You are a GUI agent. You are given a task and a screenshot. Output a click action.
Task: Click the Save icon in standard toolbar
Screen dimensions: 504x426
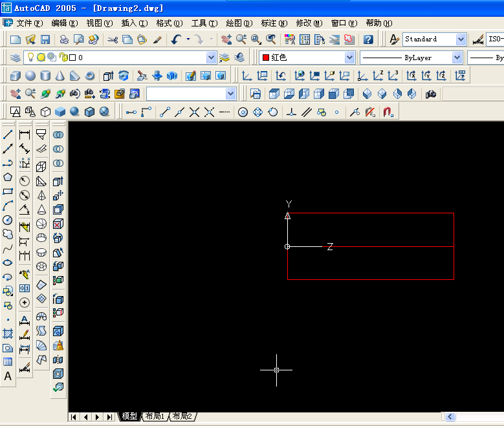(45, 39)
